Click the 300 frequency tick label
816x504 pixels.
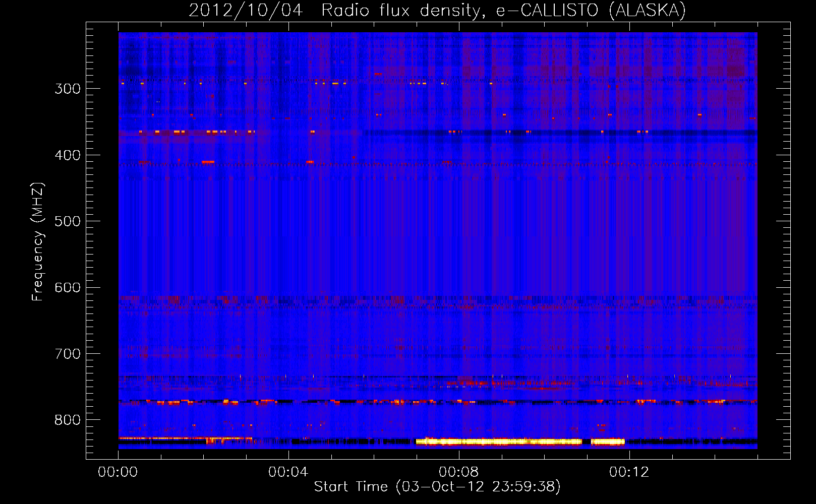click(x=68, y=89)
